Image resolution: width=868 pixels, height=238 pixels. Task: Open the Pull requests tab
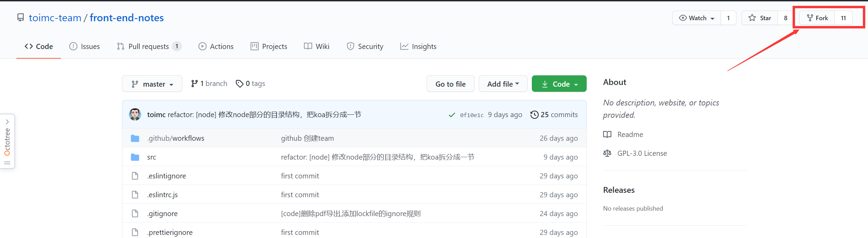coord(149,46)
